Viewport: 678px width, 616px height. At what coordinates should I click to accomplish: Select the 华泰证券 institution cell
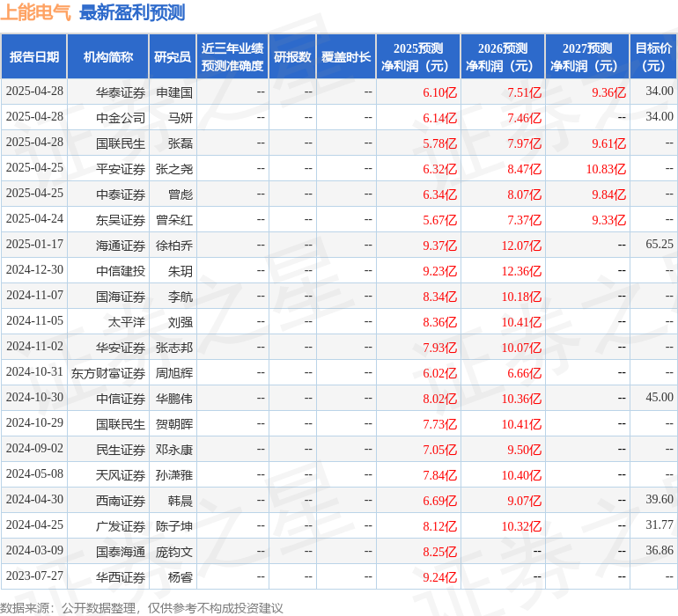pyautogui.click(x=121, y=92)
